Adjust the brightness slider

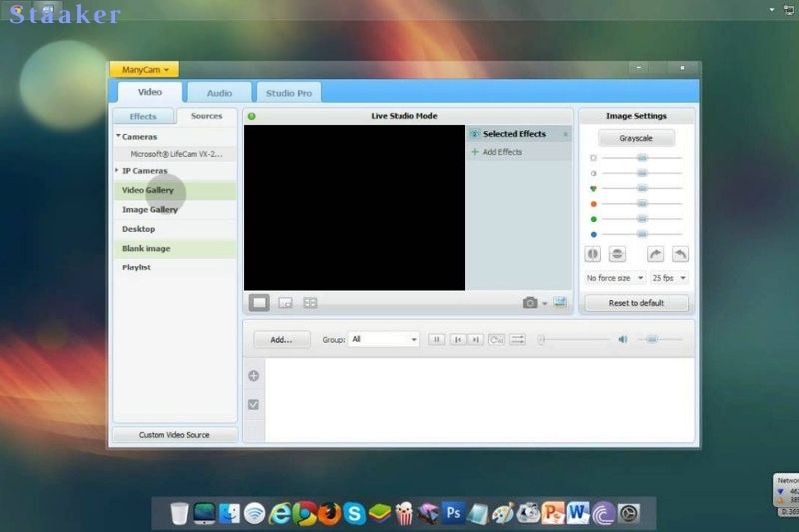(642, 158)
